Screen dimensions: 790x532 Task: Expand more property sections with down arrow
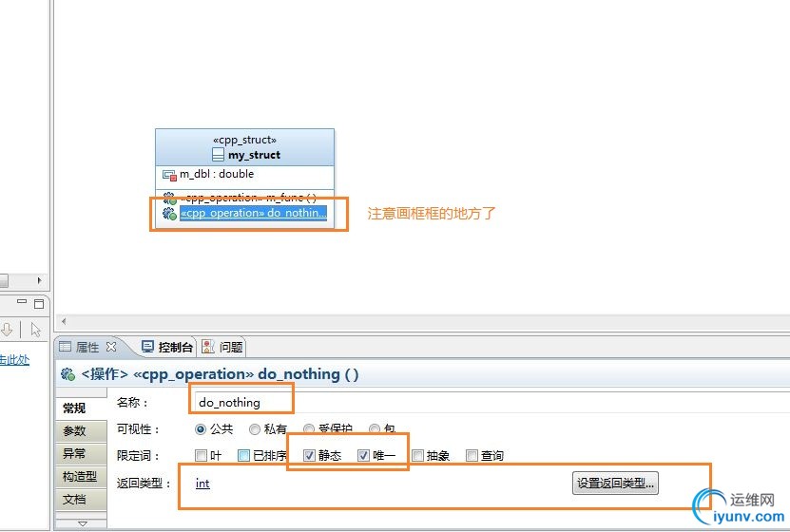[82, 523]
